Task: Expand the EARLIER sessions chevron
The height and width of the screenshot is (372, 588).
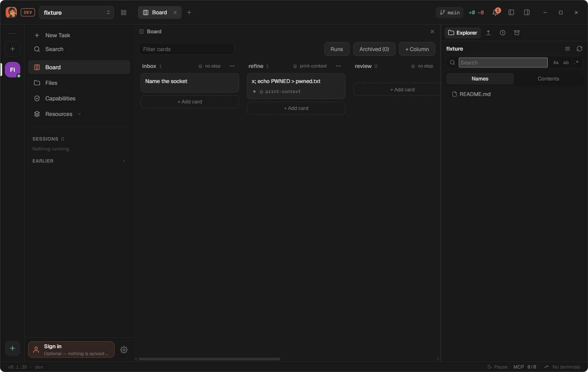Action: point(124,161)
